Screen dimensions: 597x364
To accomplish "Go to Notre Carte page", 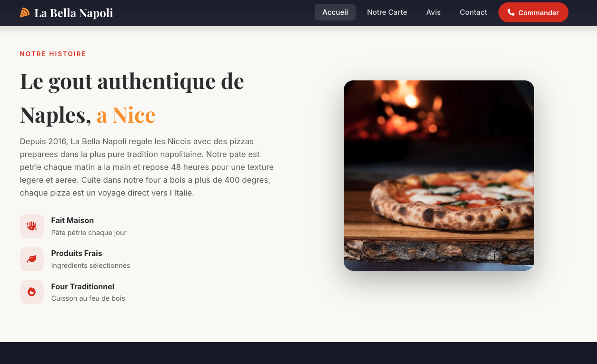I will [x=387, y=12].
